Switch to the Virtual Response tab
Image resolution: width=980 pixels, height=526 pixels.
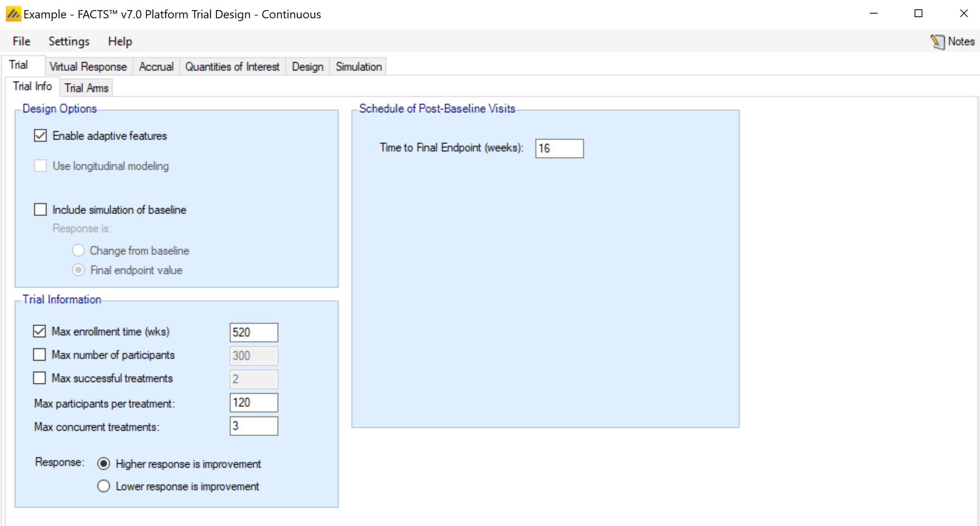pyautogui.click(x=88, y=67)
